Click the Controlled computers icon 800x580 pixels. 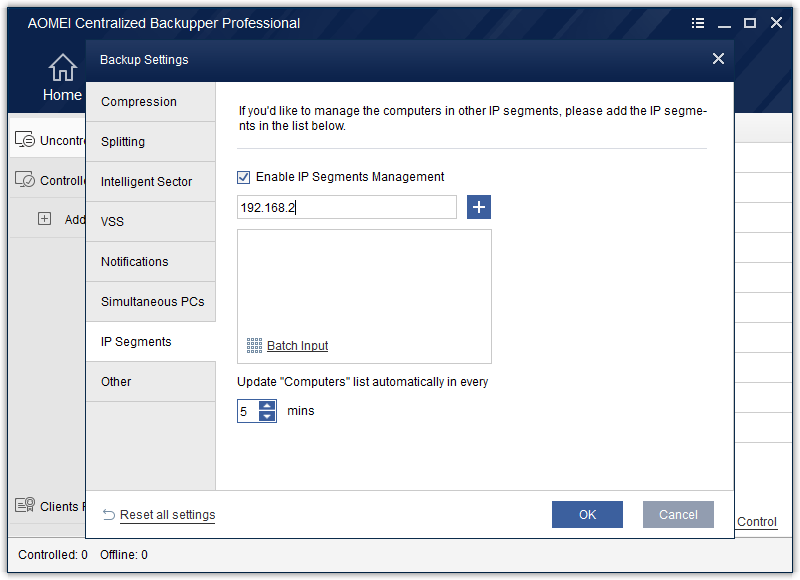tap(25, 181)
